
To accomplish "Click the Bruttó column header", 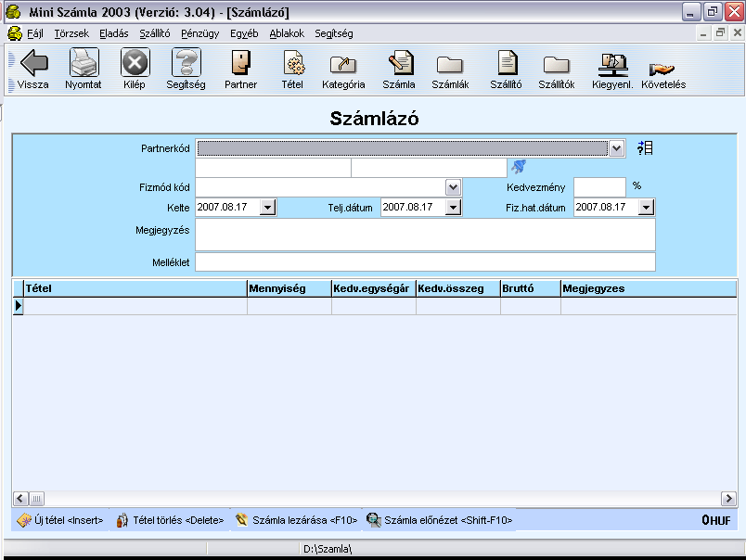I will (x=531, y=288).
